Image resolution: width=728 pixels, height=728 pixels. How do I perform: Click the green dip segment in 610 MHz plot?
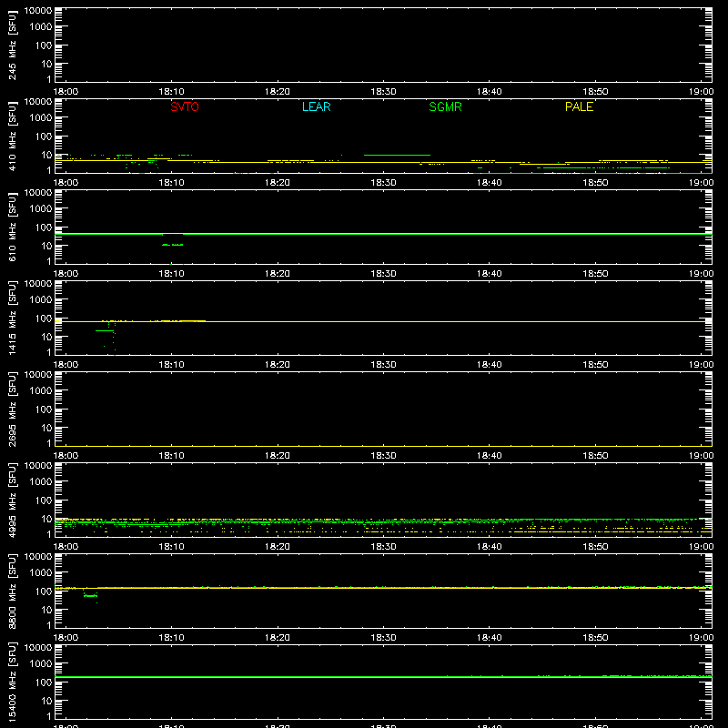(x=172, y=245)
